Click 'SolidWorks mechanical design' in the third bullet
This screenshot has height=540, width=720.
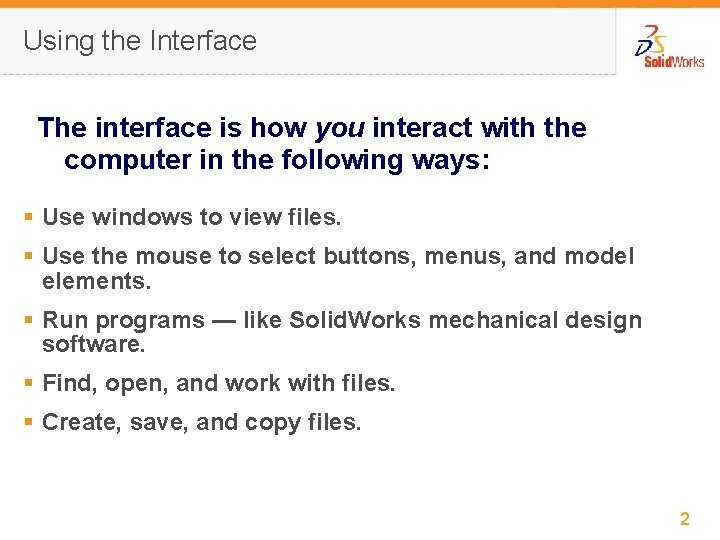tap(466, 320)
